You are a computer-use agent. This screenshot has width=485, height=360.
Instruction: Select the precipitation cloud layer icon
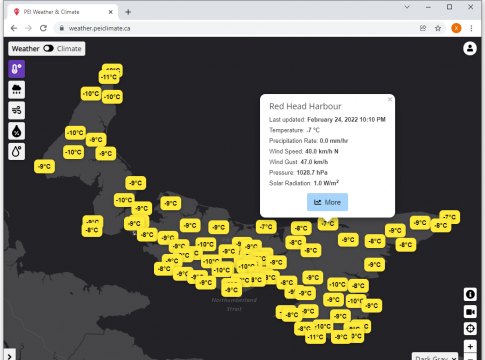(x=16, y=90)
